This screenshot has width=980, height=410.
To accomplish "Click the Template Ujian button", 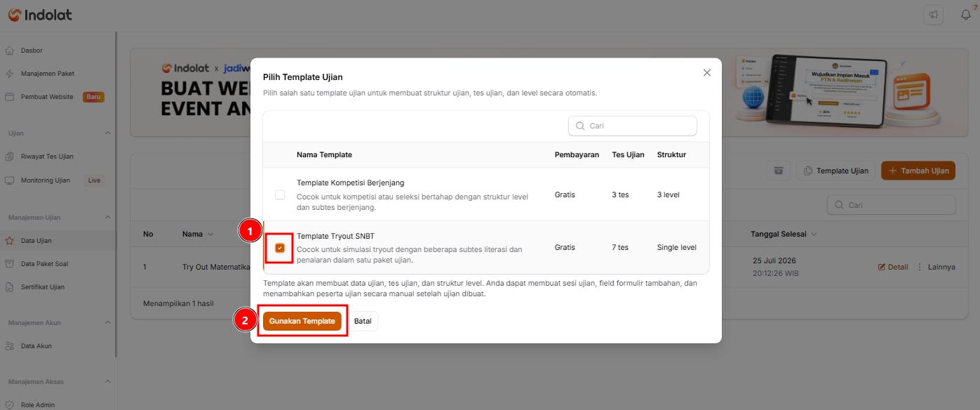I will tap(836, 171).
